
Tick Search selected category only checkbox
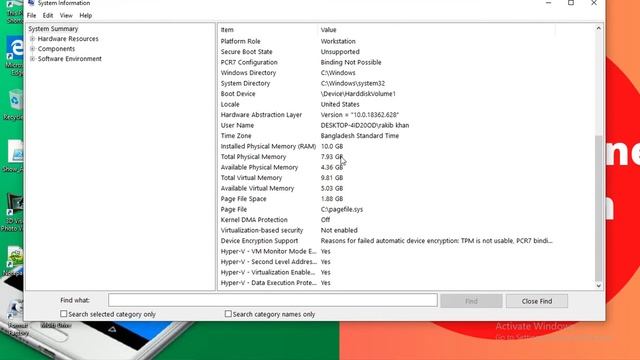64,314
